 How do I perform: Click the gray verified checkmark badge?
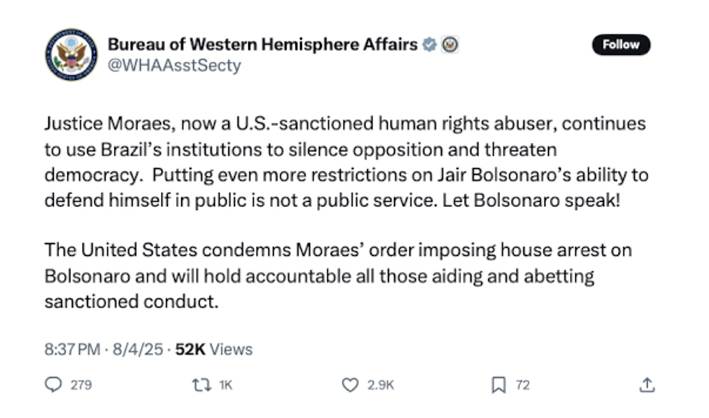429,45
